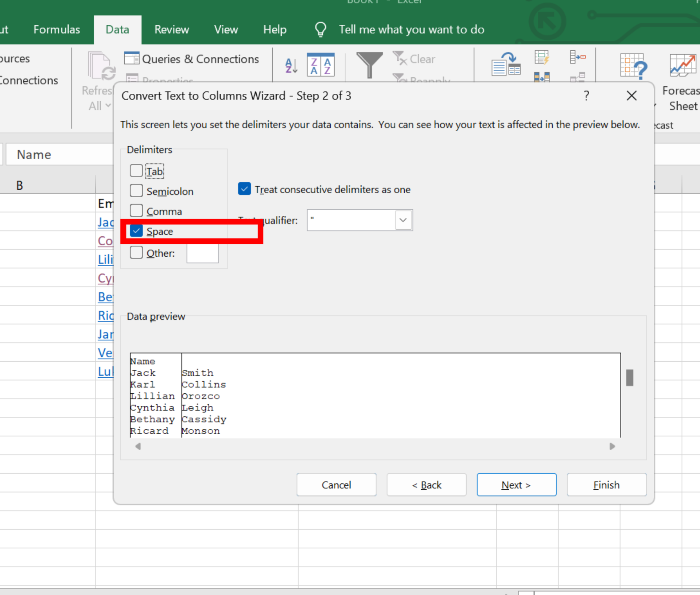Disable Treat consecutive delimiters as one
Screen dimensions: 700x595
(x=244, y=189)
